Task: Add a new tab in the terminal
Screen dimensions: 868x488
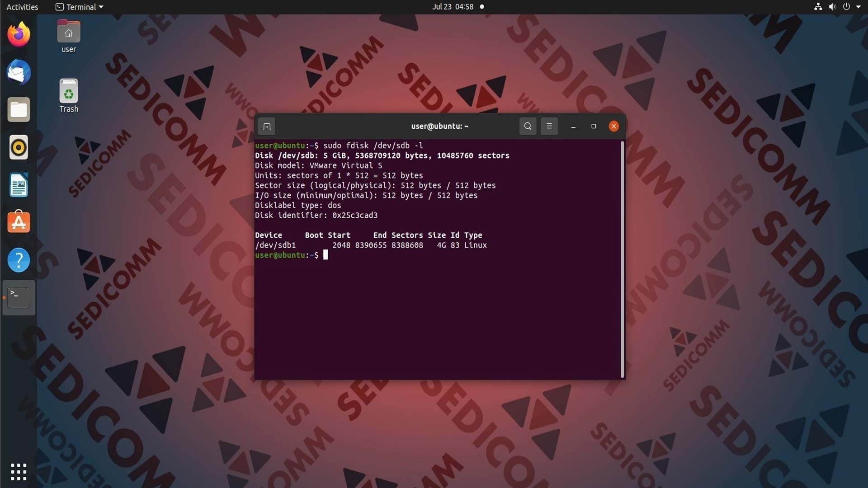Action: (267, 127)
